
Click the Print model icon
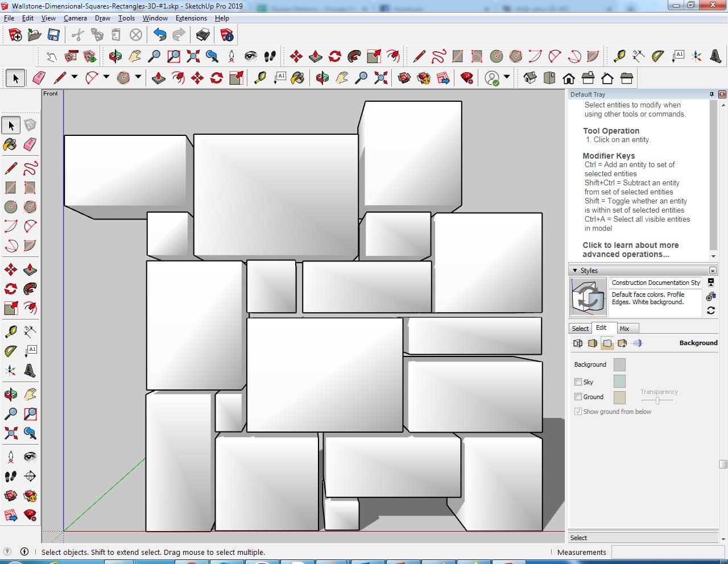(x=203, y=35)
